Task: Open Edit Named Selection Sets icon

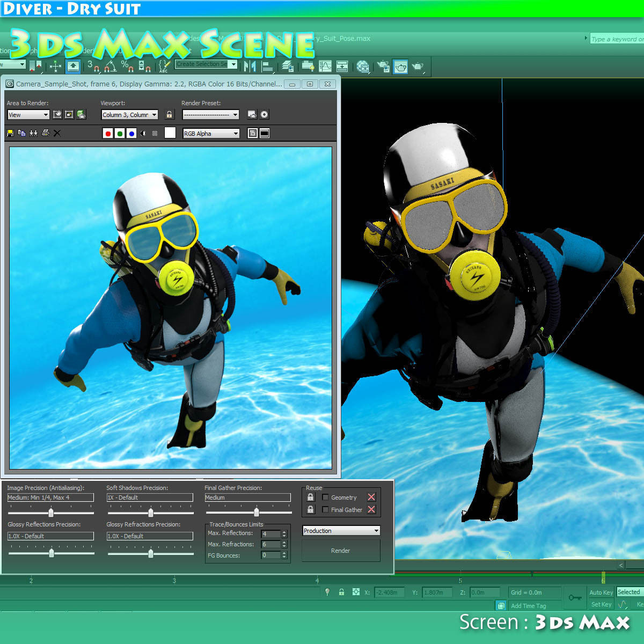Action: click(x=164, y=67)
